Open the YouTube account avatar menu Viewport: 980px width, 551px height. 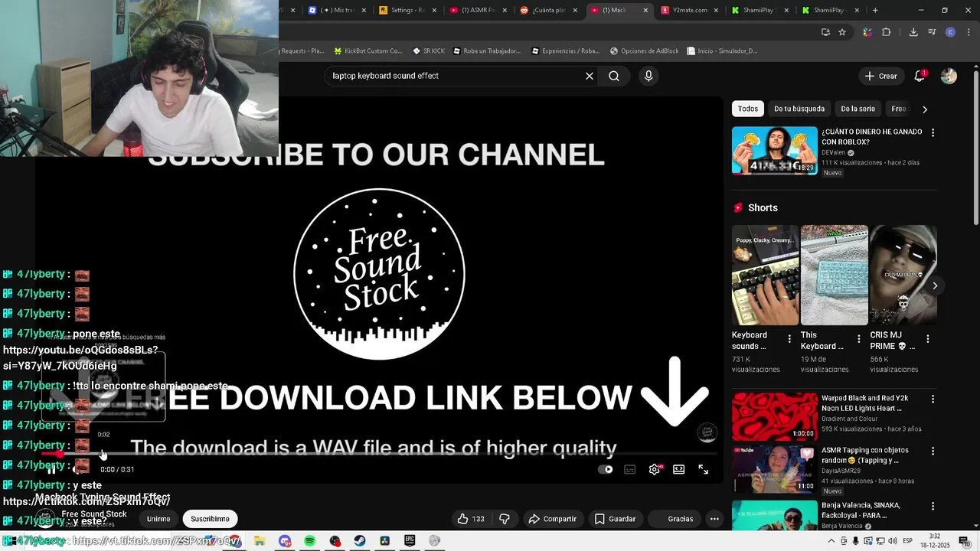949,76
